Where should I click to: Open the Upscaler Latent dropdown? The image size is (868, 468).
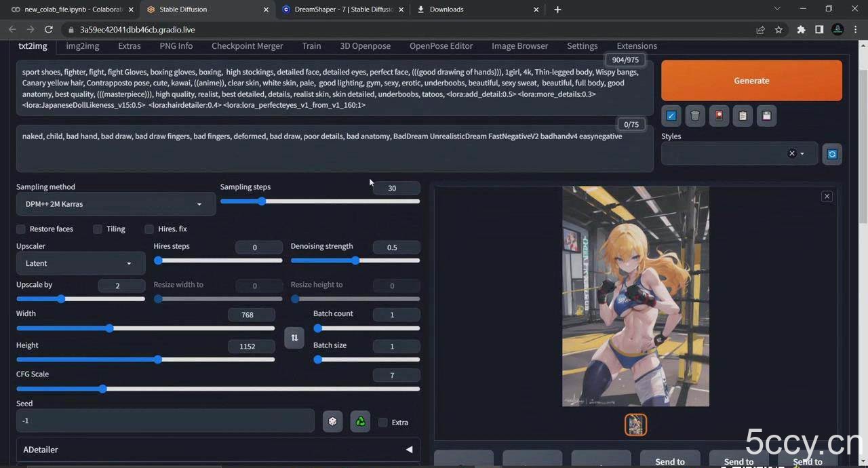pos(81,263)
